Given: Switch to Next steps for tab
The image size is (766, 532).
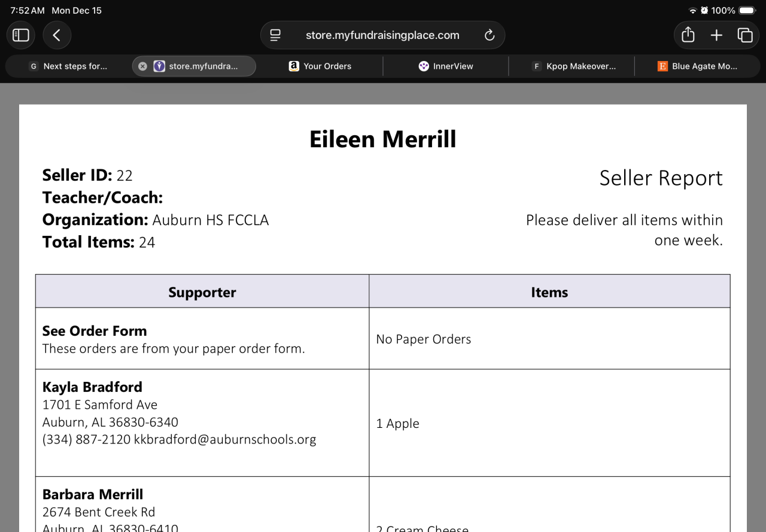Looking at the screenshot, I should point(68,66).
